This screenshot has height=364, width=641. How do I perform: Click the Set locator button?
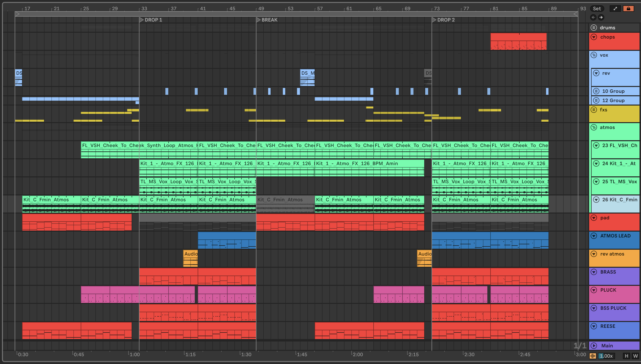click(597, 9)
